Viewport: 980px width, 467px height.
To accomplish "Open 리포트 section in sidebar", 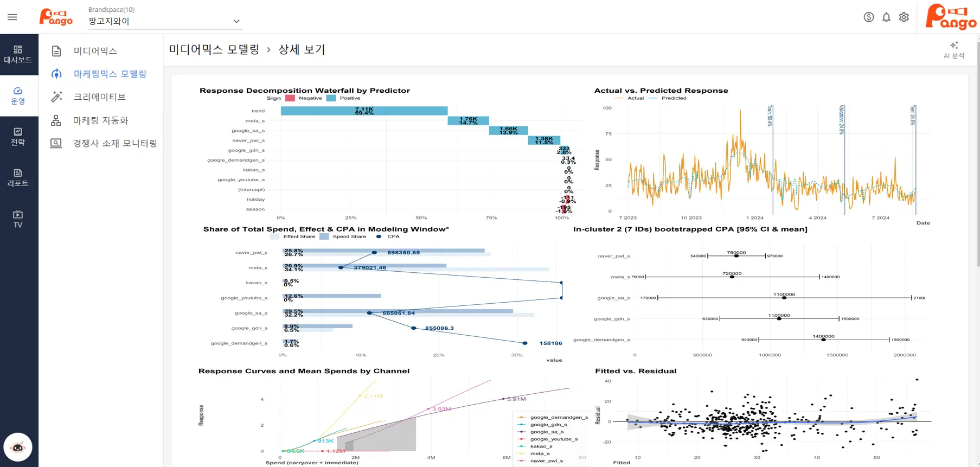I will 18,177.
